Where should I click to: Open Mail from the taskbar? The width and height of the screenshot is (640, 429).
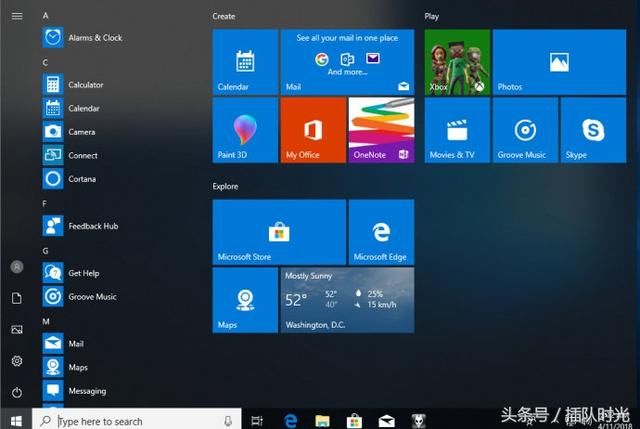pyautogui.click(x=387, y=420)
